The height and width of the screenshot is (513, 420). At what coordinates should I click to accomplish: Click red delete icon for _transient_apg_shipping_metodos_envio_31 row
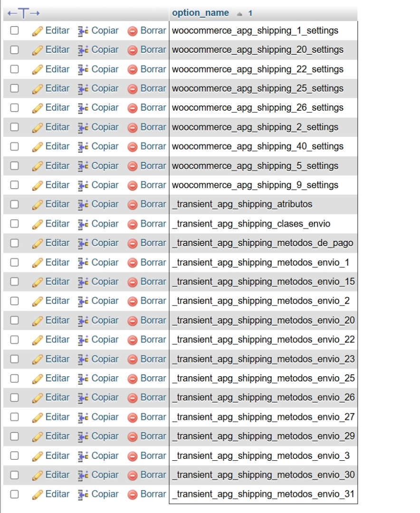click(x=133, y=494)
